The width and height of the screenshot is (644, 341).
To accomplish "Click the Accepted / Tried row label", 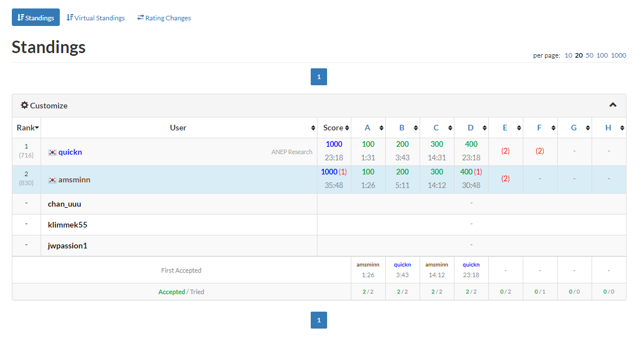I will [181, 292].
